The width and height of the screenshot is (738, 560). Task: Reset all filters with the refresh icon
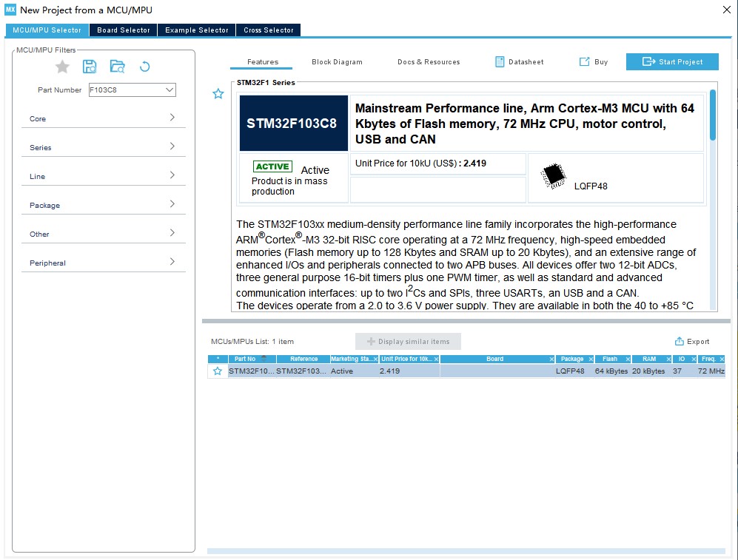145,67
